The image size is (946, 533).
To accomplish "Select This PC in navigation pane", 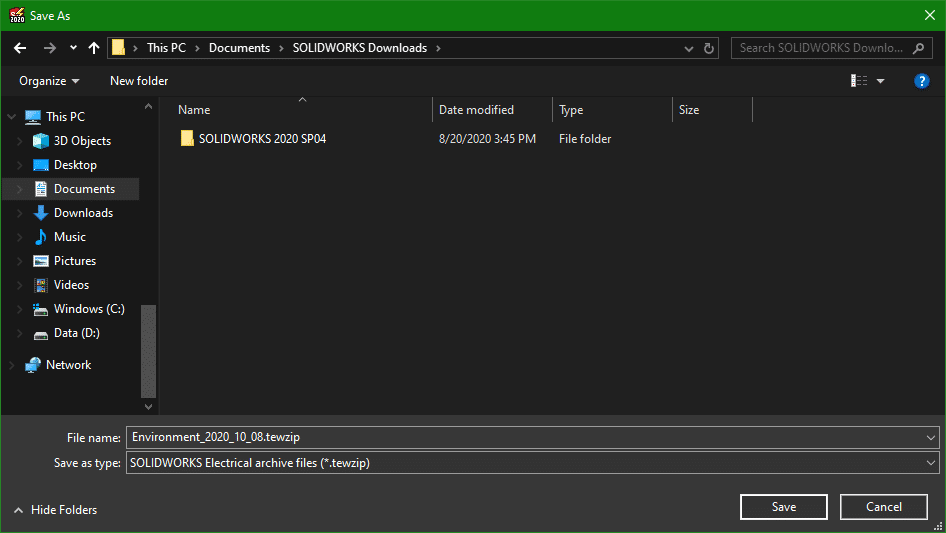I will [65, 116].
